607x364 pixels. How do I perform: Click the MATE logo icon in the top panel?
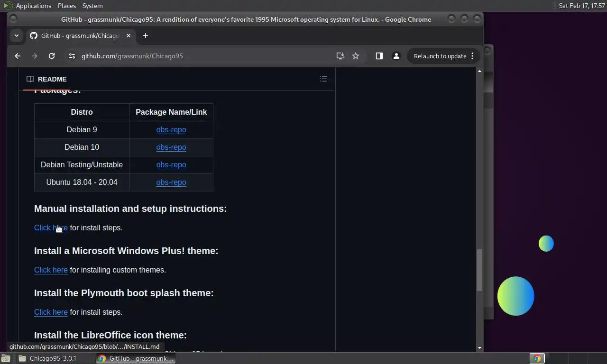[8, 6]
